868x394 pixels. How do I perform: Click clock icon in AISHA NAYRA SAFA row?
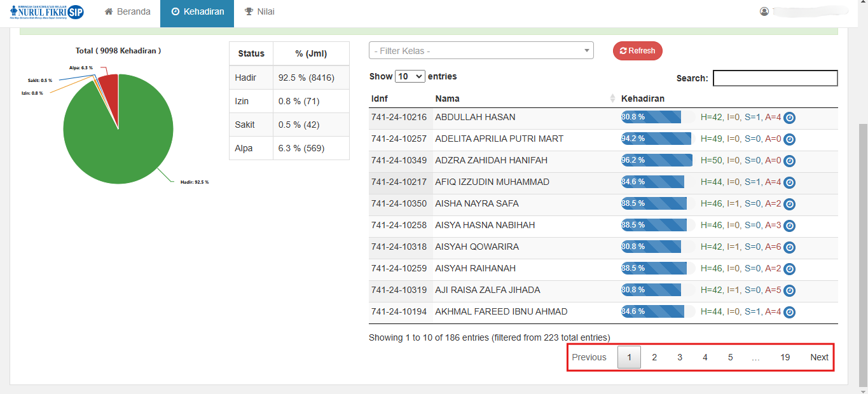[789, 204]
